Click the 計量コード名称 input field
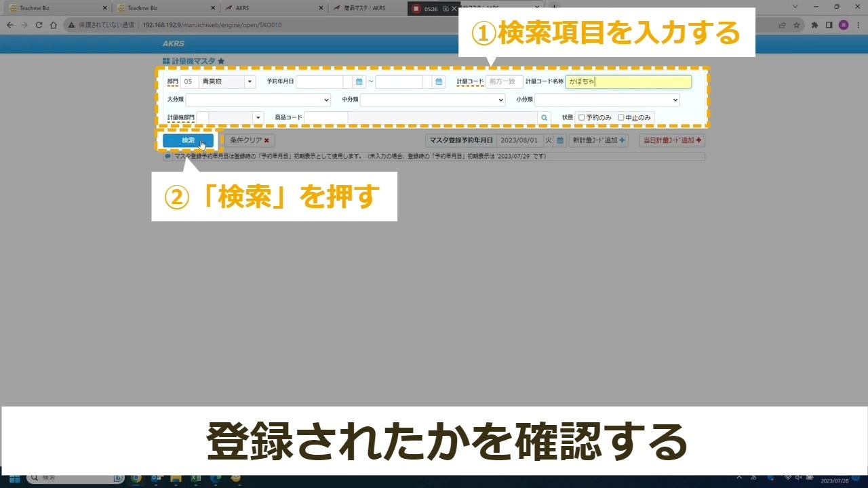This screenshot has width=868, height=488. pyautogui.click(x=628, y=82)
